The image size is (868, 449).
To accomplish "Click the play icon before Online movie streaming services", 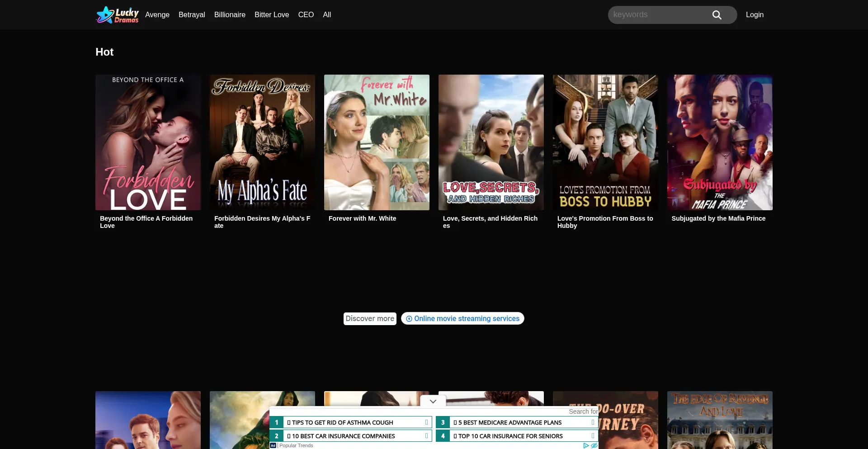I will 409,319.
